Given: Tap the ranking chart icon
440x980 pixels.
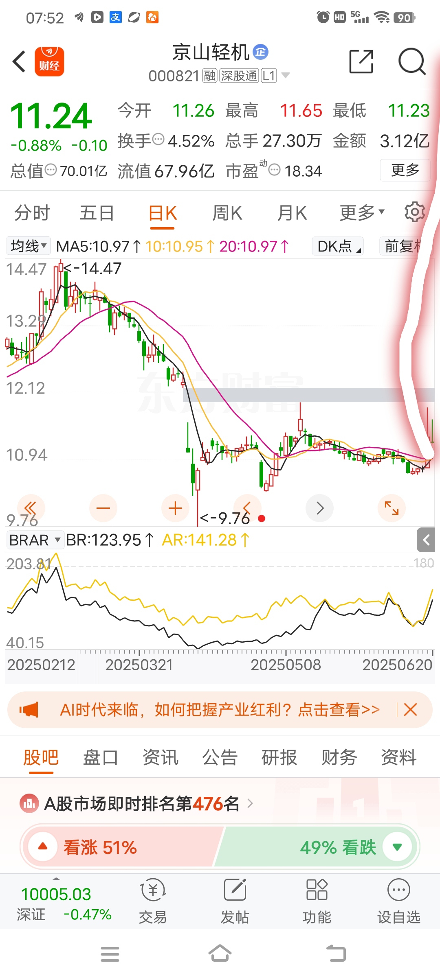Looking at the screenshot, I should click(29, 803).
